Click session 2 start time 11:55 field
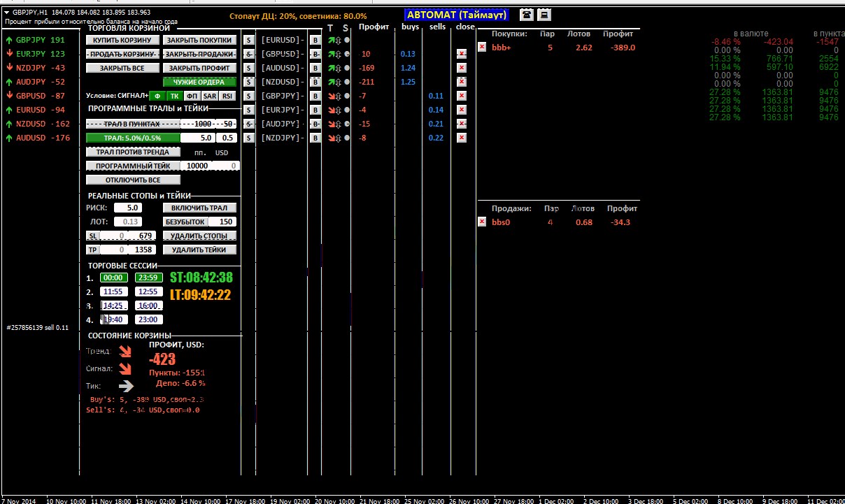Image resolution: width=845 pixels, height=504 pixels. pyautogui.click(x=113, y=291)
